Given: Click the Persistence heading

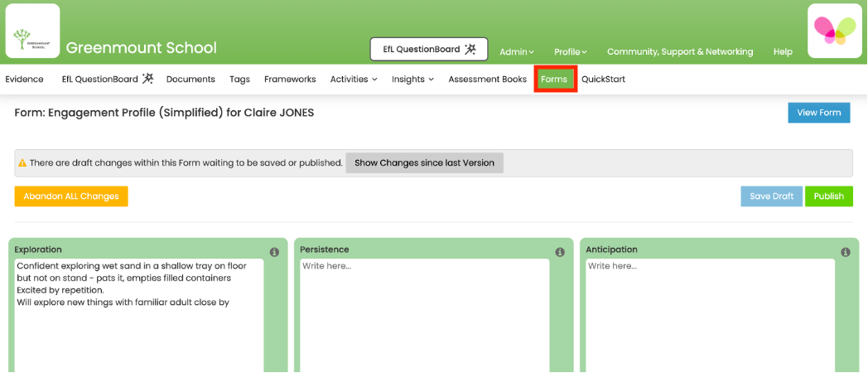Looking at the screenshot, I should pyautogui.click(x=325, y=249).
